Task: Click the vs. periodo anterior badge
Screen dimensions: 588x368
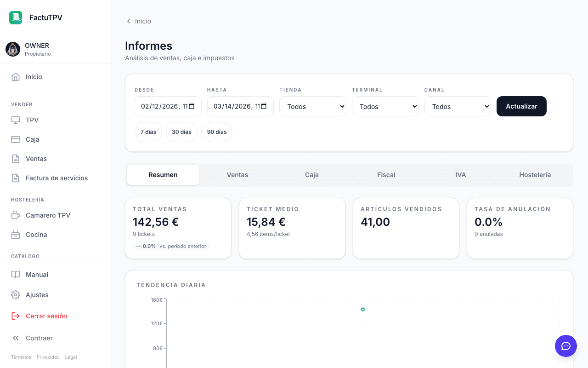Action: click(x=171, y=246)
